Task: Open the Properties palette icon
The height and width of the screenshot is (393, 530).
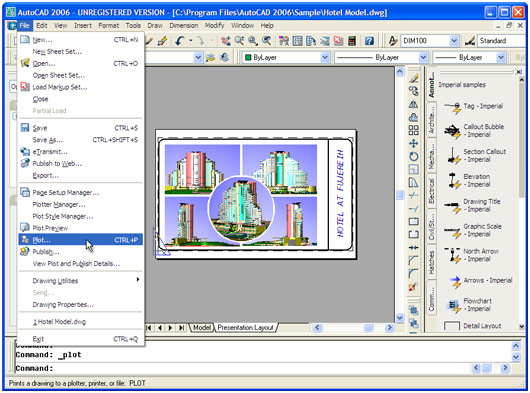Action: tap(284, 41)
